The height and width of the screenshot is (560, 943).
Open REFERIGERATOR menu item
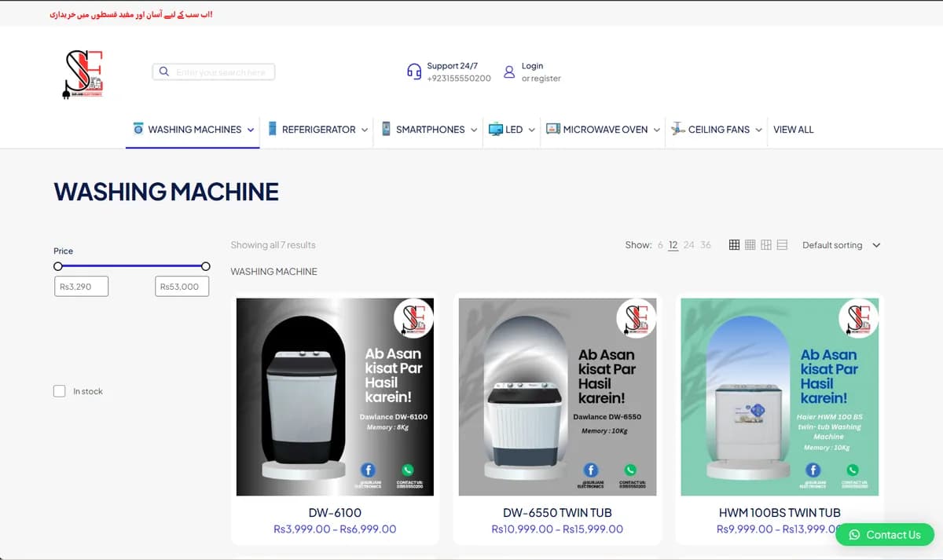(318, 130)
